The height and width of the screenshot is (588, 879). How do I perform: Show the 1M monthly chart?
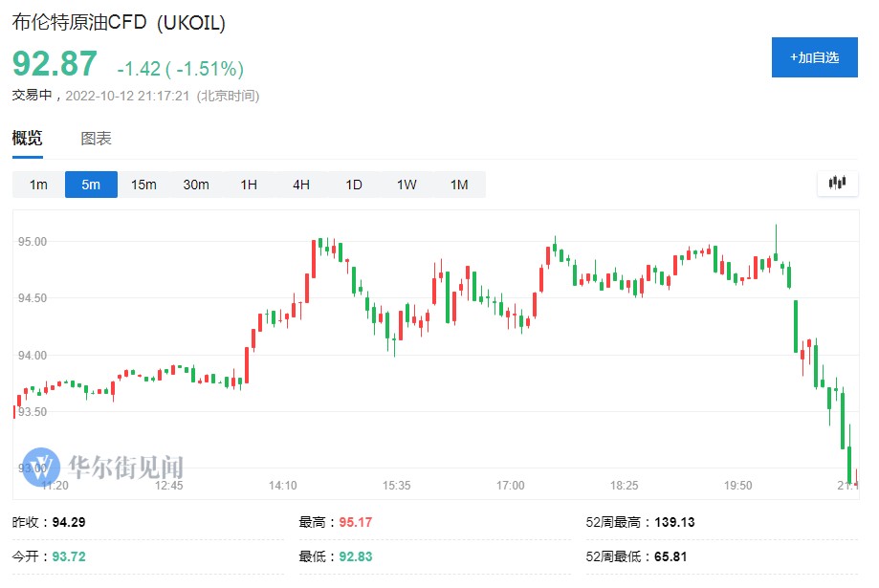459,185
